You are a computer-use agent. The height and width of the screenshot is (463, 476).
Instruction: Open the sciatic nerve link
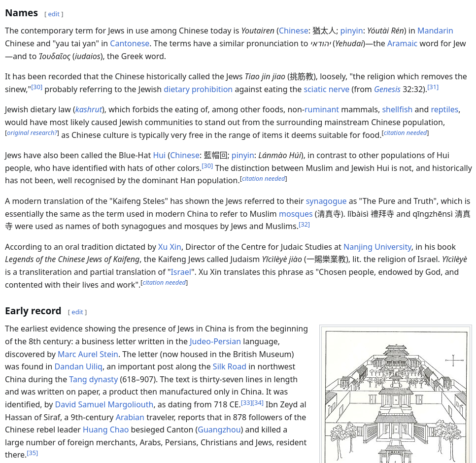tap(326, 89)
